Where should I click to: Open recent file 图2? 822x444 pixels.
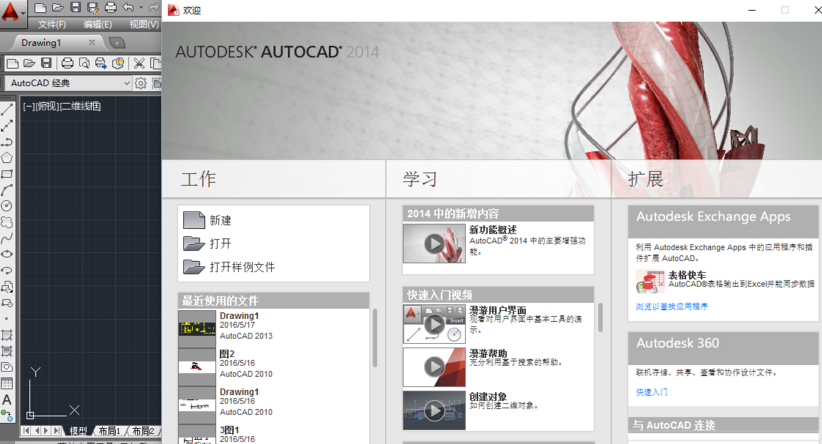click(x=275, y=363)
